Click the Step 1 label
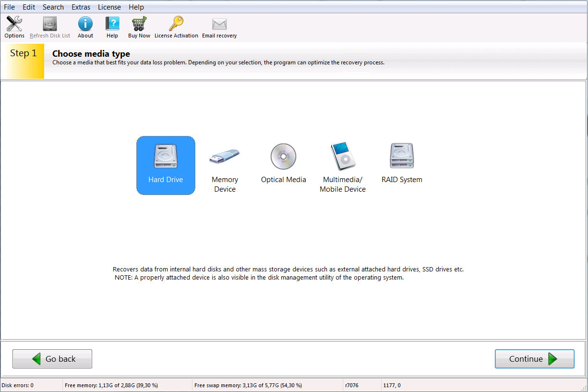Screen dimensions: 588x392 [x=24, y=53]
